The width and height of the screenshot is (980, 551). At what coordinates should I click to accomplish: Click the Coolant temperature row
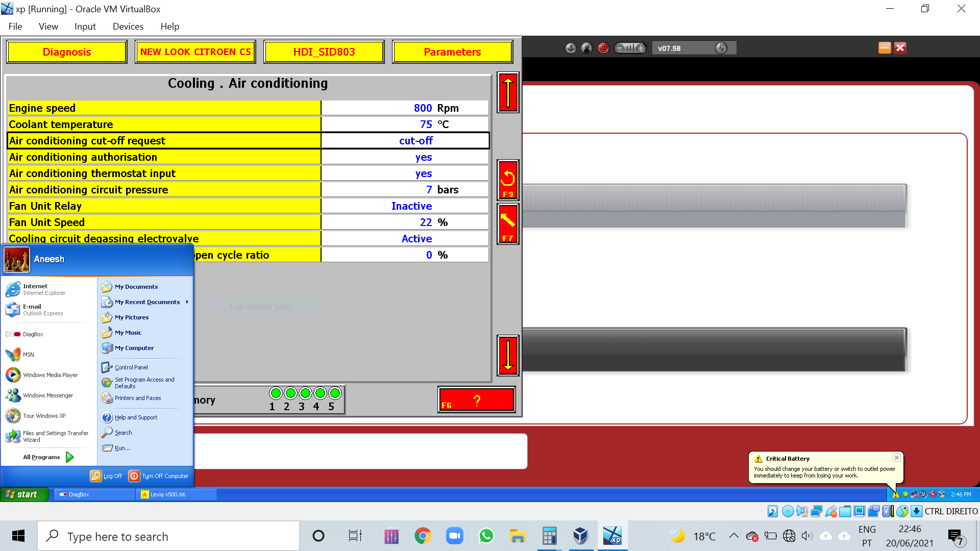coord(249,124)
